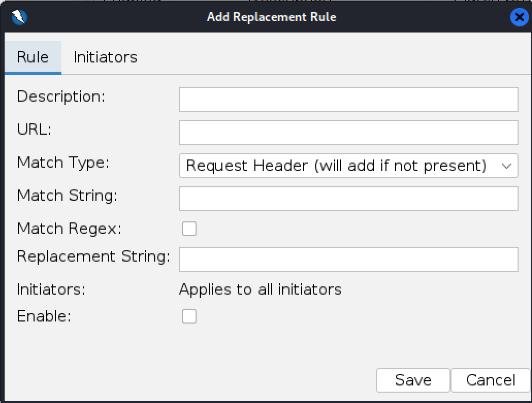Click inside the URL field
Viewport: 532px width, 403px height.
click(348, 132)
